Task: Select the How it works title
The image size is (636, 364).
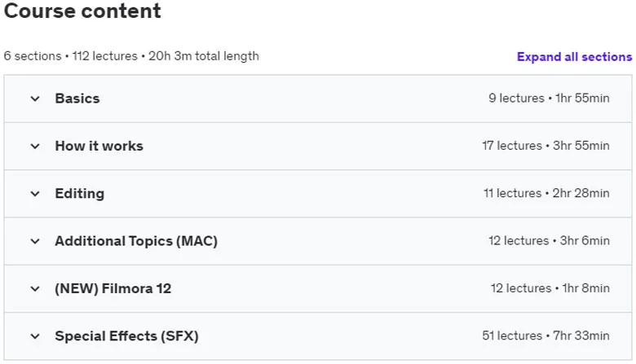Action: pos(99,146)
